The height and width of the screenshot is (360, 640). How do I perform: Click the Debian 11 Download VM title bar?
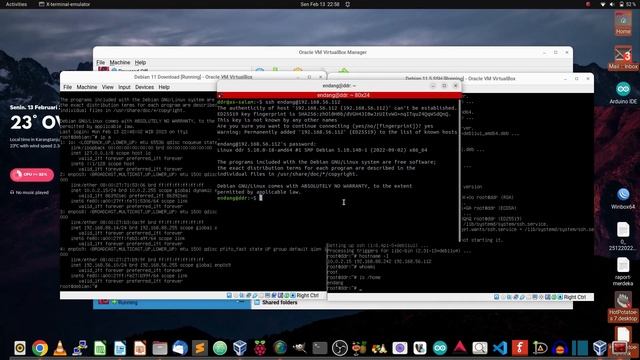tap(193, 77)
